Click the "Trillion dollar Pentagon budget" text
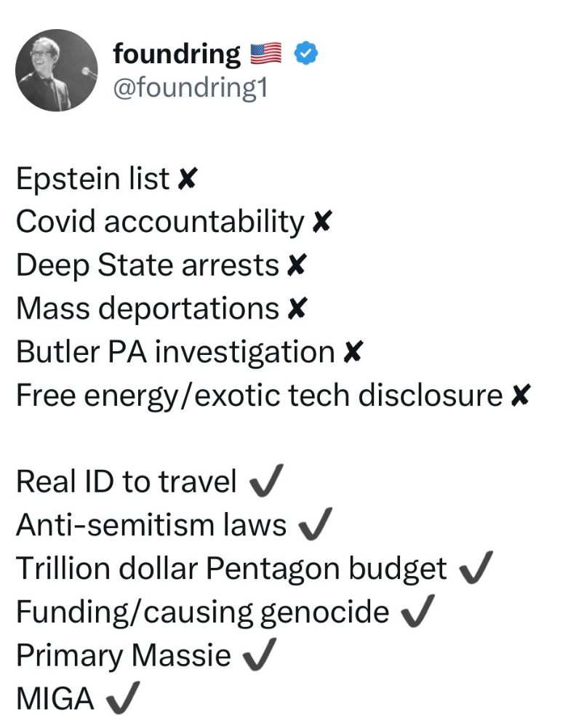568x728 pixels. [231, 569]
